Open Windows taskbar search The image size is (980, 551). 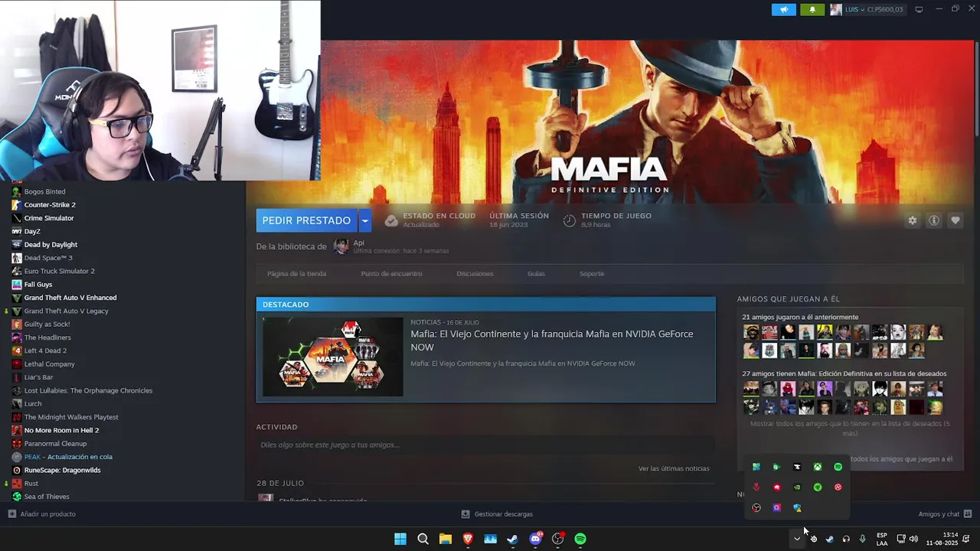point(423,539)
